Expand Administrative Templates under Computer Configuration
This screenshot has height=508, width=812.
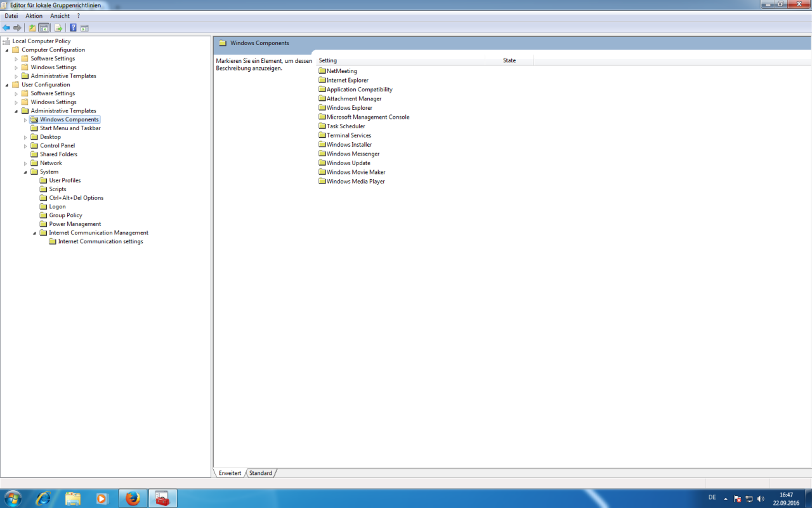(x=16, y=76)
